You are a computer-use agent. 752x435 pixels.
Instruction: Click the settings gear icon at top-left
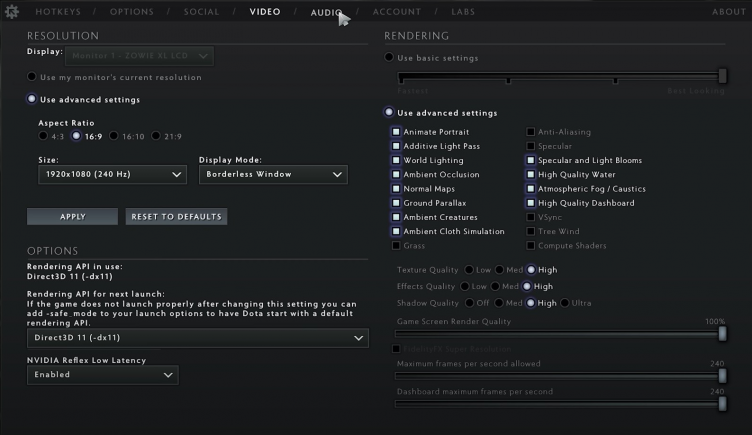[x=12, y=11]
